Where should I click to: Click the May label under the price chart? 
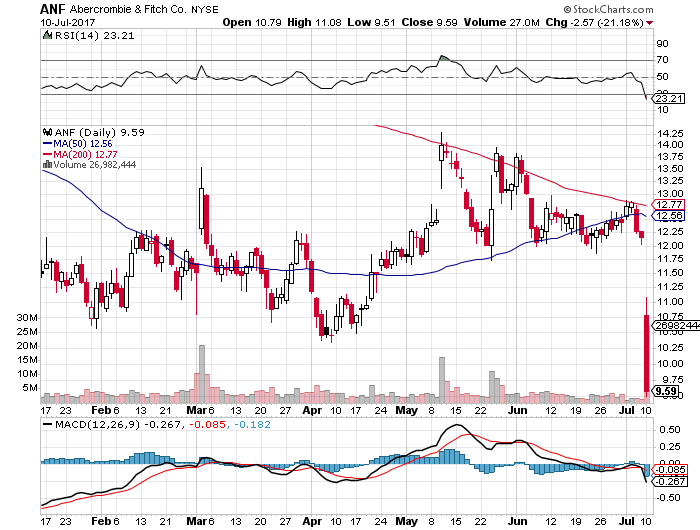(x=406, y=410)
